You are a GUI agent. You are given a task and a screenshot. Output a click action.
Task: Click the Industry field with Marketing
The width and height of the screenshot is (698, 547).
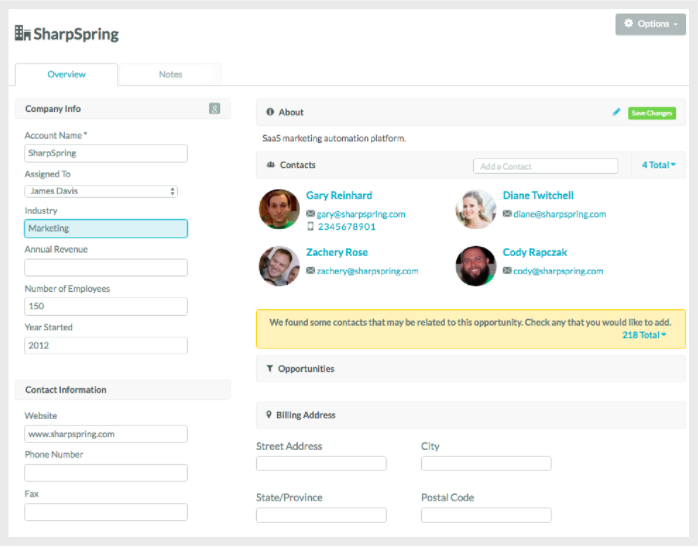106,228
